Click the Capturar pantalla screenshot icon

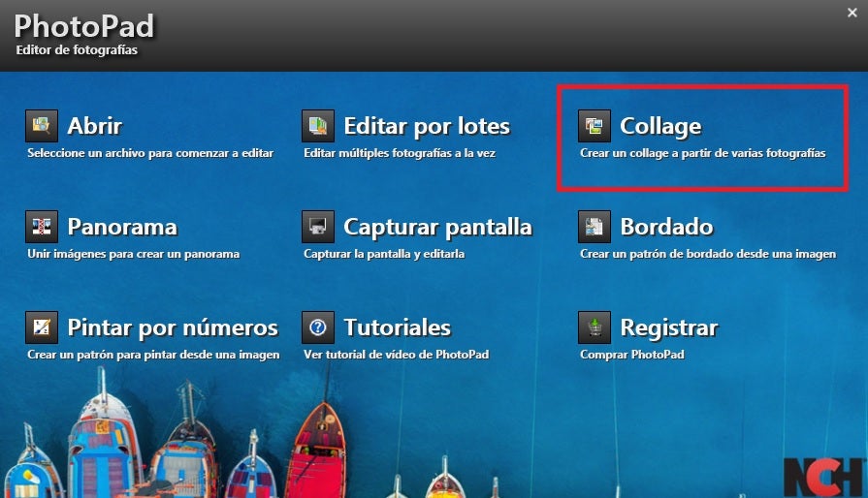click(x=318, y=227)
